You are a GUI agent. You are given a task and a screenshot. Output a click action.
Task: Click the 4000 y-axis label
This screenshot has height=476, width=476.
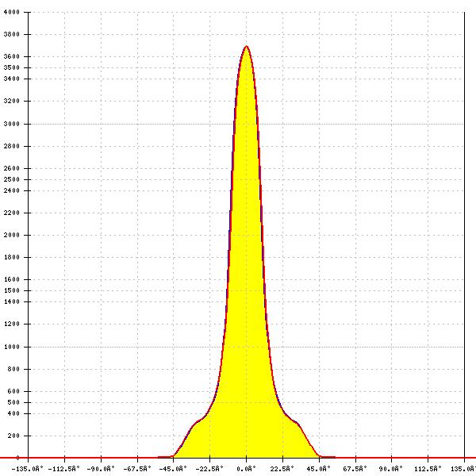[12, 12]
